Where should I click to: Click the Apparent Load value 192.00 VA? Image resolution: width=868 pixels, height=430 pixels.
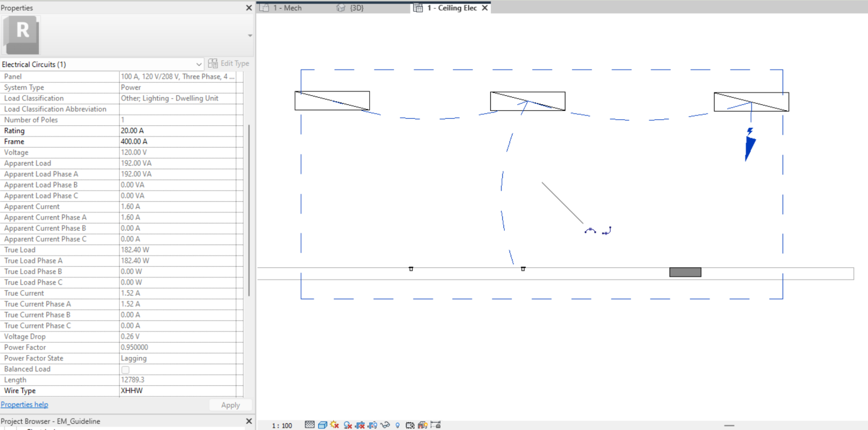tap(178, 163)
